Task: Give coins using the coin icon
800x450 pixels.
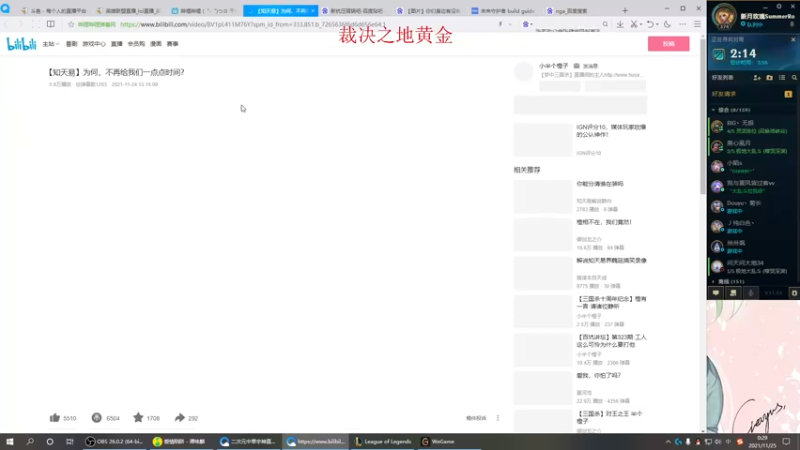Action: coord(96,417)
